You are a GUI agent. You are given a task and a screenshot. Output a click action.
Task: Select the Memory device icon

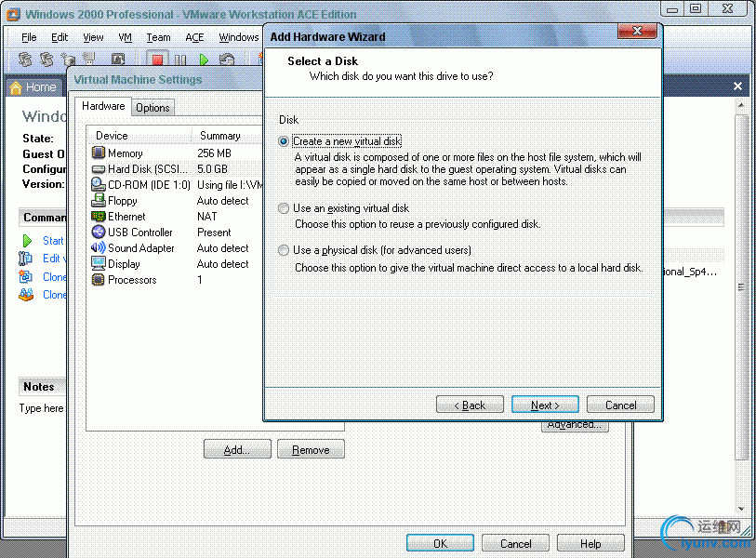[98, 153]
